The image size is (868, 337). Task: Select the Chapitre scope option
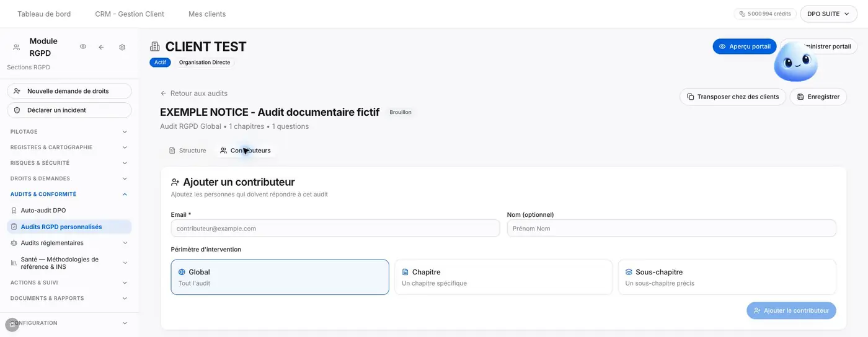tap(503, 277)
